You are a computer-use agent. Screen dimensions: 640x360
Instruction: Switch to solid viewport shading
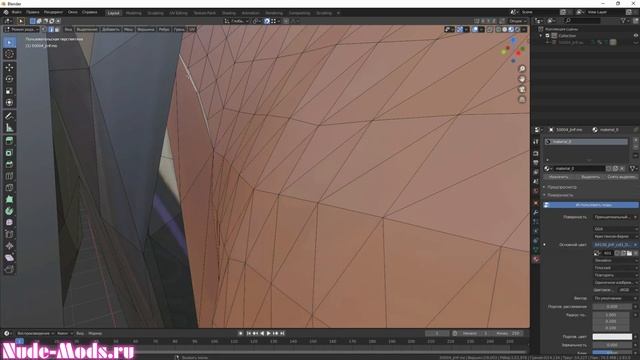click(505, 29)
